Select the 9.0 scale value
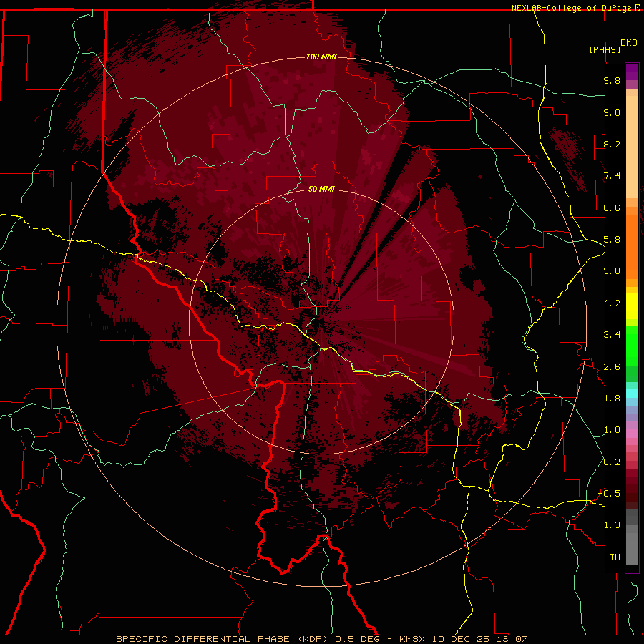This screenshot has width=644, height=644. pos(612,112)
